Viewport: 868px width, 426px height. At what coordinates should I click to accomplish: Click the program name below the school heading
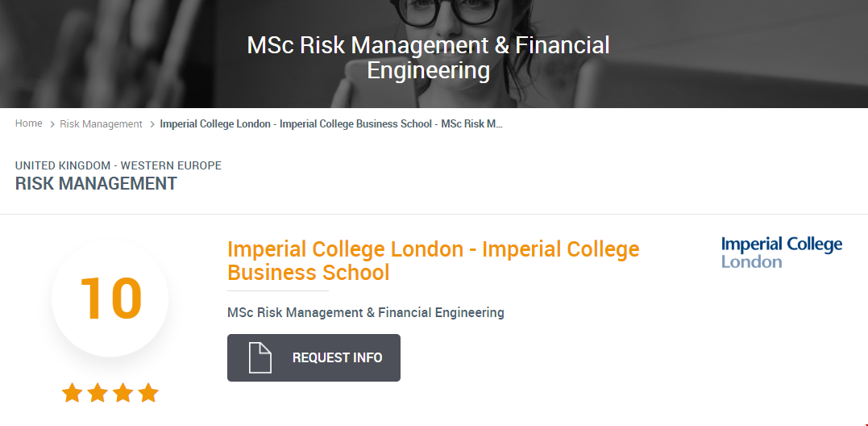366,312
